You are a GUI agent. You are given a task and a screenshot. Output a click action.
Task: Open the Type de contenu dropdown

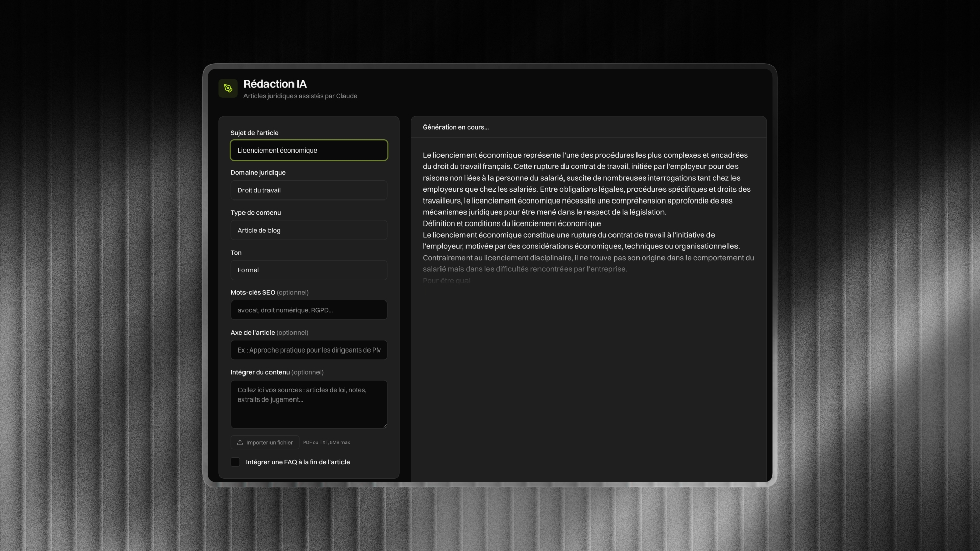(309, 230)
